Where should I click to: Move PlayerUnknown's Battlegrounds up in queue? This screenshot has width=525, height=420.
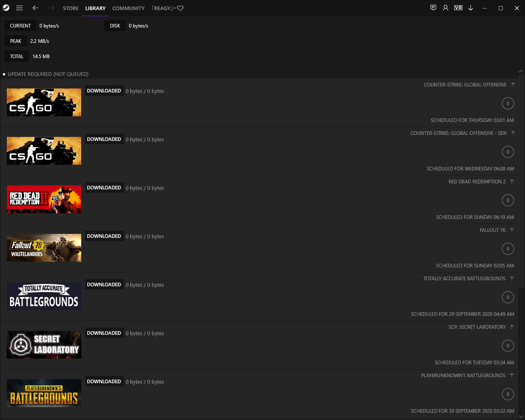tap(512, 375)
